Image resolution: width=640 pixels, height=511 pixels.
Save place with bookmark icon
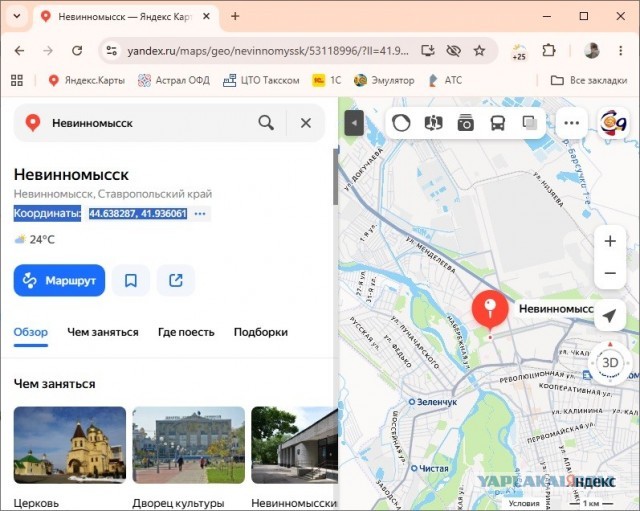pos(131,280)
